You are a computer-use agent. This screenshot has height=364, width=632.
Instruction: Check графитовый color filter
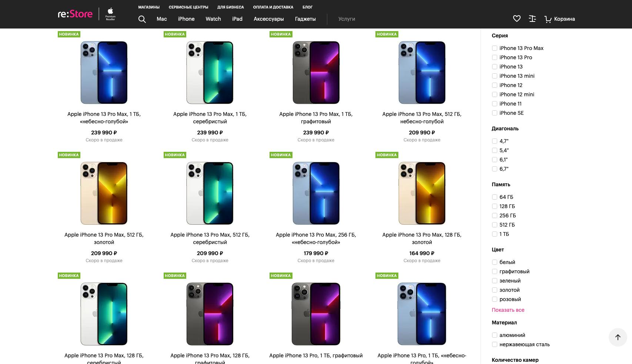pos(494,271)
